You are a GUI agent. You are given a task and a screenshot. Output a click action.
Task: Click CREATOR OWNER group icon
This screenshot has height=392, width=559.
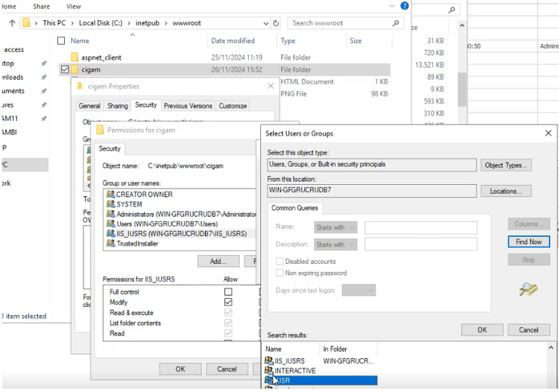110,195
